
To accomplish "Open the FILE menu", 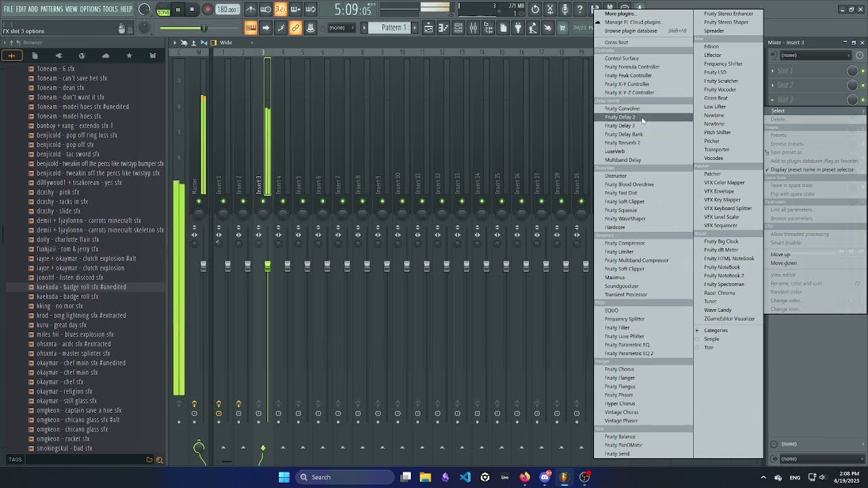I will click(x=8, y=9).
